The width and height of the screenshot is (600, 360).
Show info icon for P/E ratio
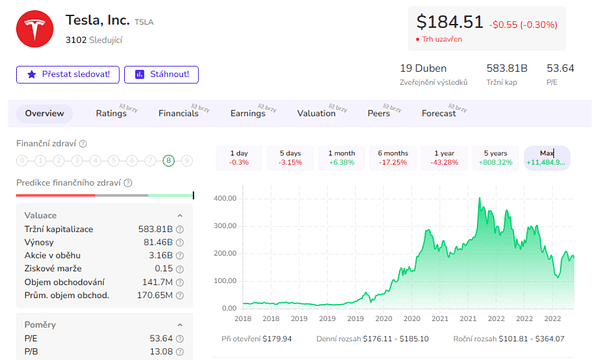point(180,339)
